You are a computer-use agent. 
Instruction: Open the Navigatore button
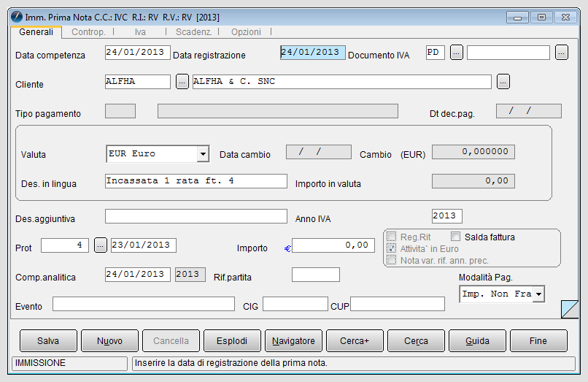pos(293,340)
